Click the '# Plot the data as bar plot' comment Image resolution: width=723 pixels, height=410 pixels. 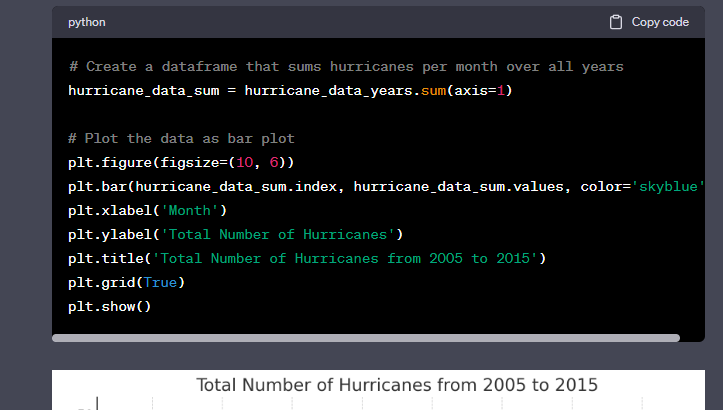click(181, 138)
